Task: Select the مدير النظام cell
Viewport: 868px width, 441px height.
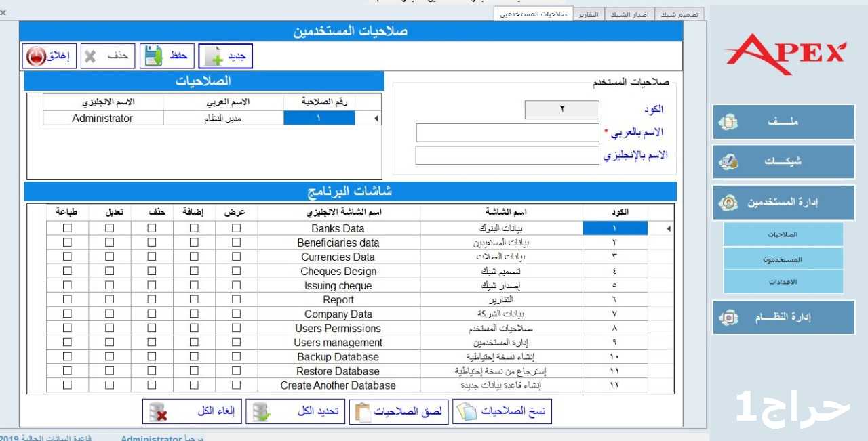Action: [x=224, y=118]
